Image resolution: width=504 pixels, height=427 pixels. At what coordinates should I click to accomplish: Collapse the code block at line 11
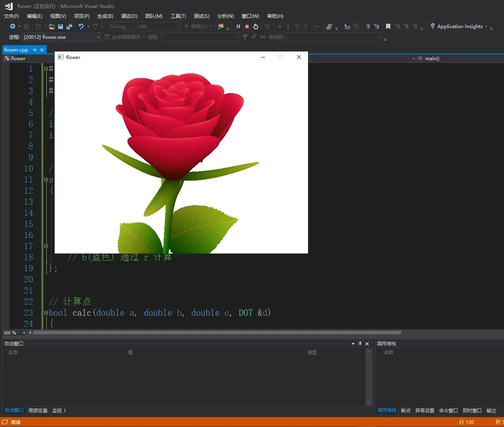46,180
